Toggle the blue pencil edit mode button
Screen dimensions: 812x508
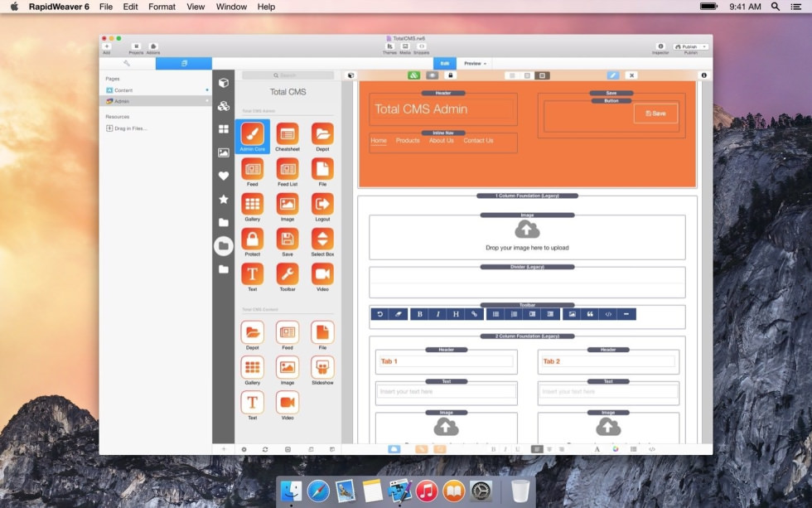[612, 75]
